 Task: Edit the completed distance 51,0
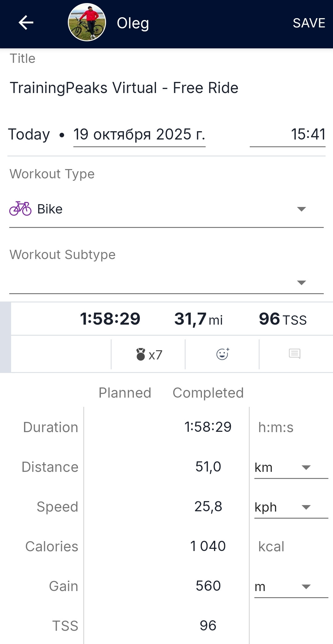[208, 467]
